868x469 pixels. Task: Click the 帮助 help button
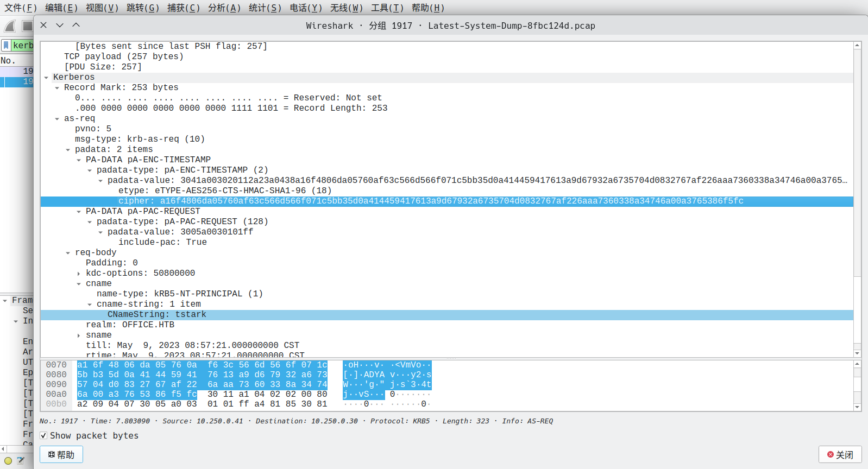tap(61, 454)
